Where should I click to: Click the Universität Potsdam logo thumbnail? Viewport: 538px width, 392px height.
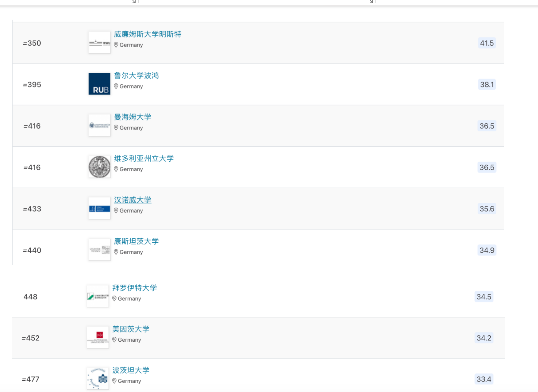pos(98,378)
